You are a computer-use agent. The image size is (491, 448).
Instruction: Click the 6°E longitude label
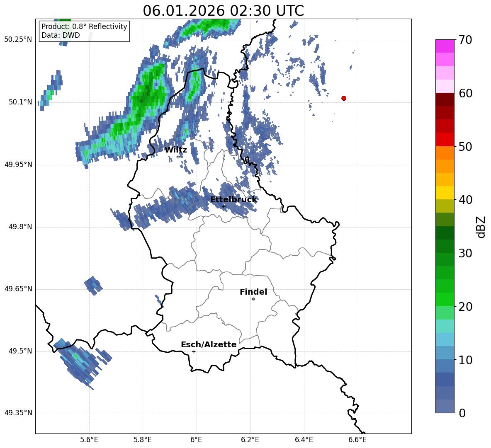[196, 440]
